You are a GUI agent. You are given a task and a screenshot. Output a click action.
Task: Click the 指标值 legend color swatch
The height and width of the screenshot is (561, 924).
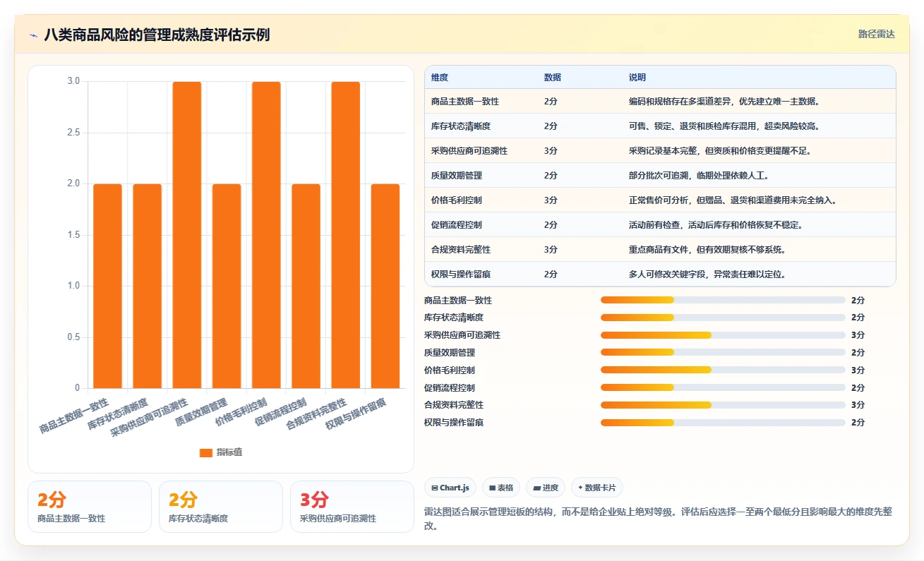pos(205,453)
